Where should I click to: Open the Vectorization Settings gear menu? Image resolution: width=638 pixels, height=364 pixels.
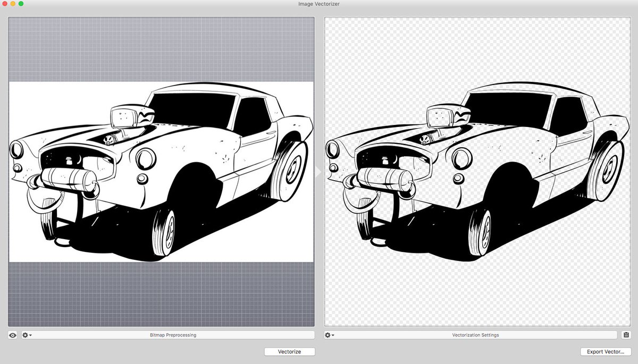[x=327, y=335]
